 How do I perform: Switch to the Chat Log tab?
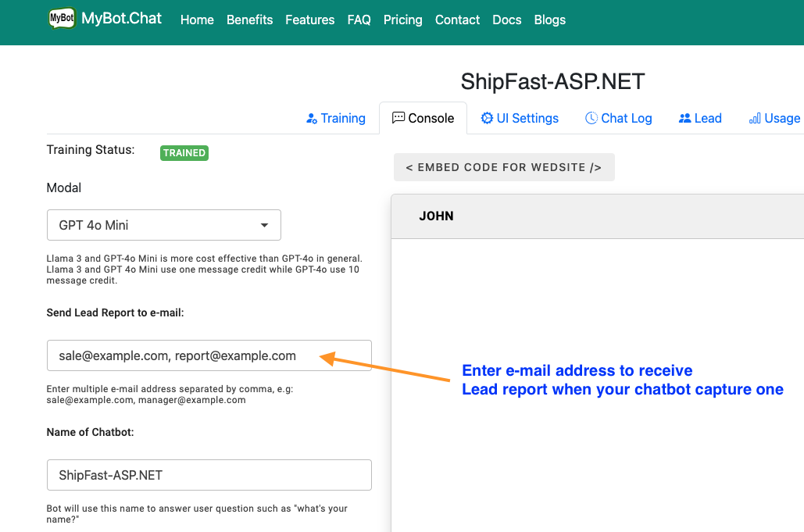[x=619, y=118]
